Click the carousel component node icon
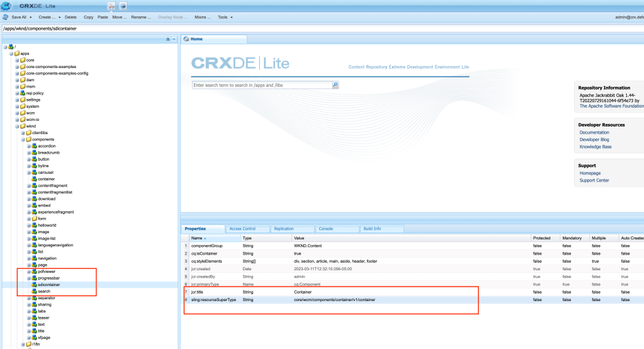Screen dimensions: 644x349 (34, 172)
